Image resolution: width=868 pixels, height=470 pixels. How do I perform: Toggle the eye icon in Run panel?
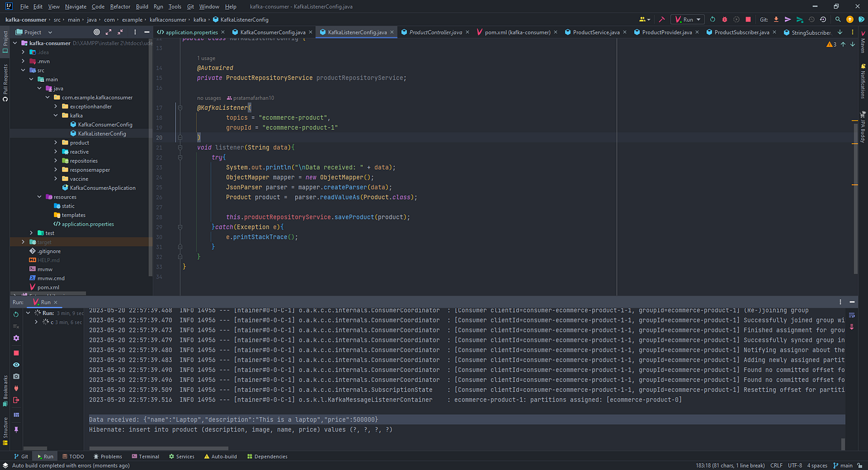point(16,365)
